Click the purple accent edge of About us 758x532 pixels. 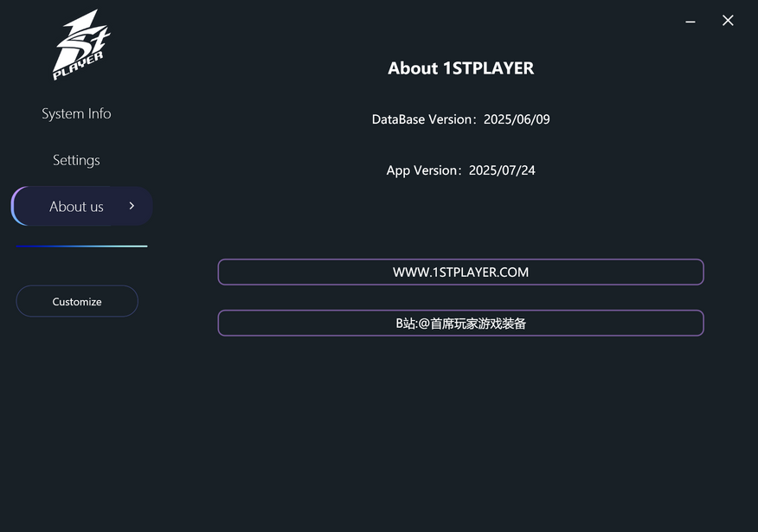click(14, 206)
